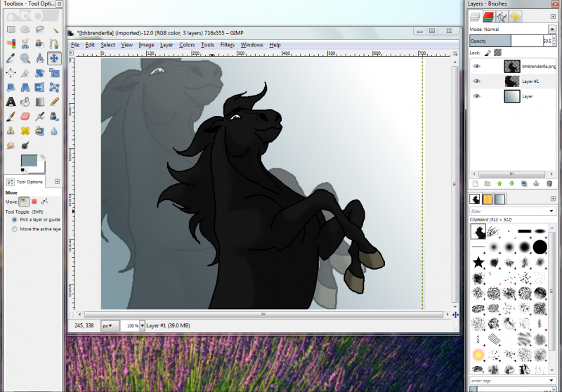Switch to the Channels tab

point(488,16)
